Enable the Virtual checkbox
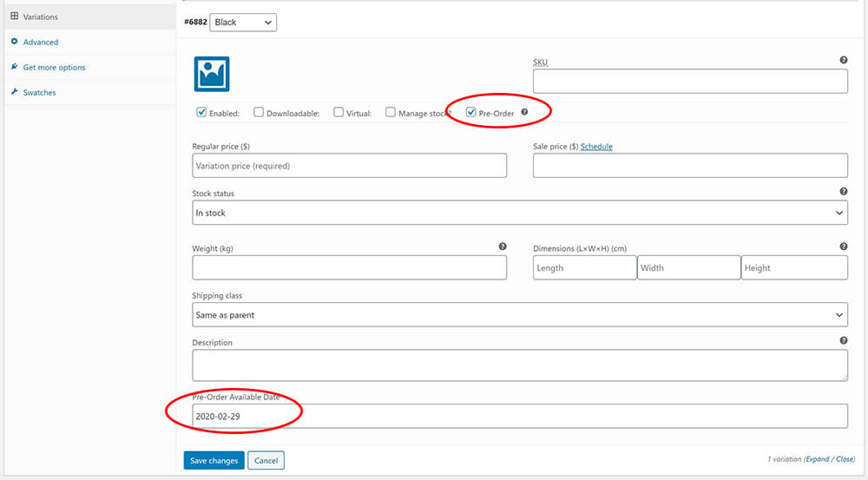868x480 pixels. click(339, 112)
